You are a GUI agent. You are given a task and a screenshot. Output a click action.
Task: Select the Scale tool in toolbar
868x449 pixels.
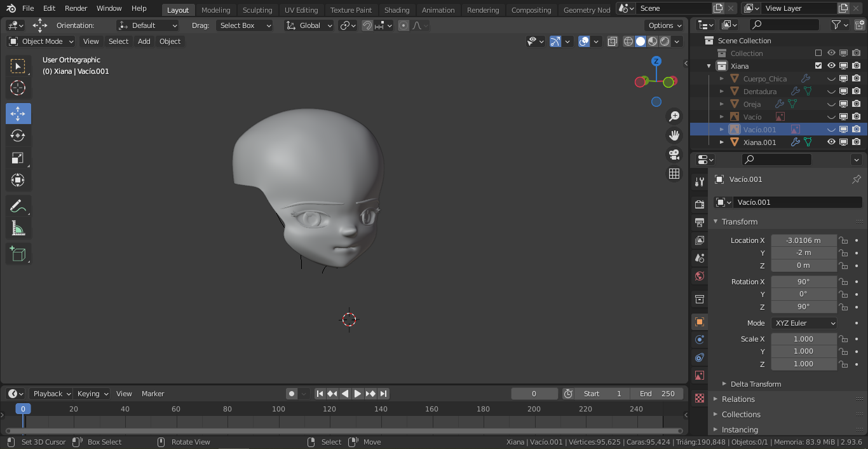tap(18, 158)
